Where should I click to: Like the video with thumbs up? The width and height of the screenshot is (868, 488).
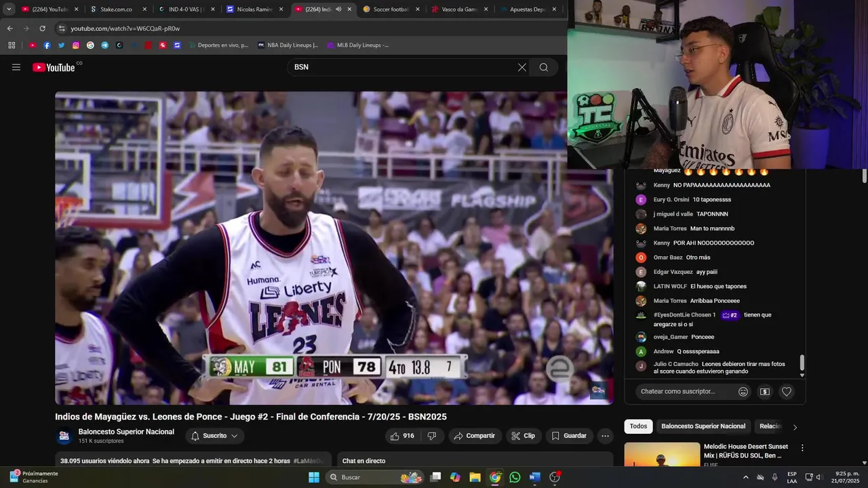click(402, 436)
